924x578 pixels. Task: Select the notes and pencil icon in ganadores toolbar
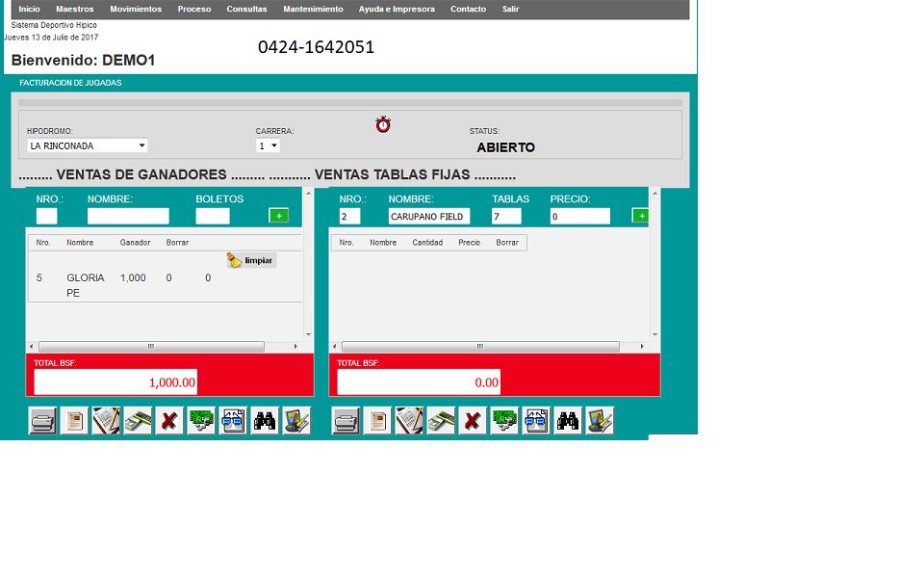(x=106, y=420)
